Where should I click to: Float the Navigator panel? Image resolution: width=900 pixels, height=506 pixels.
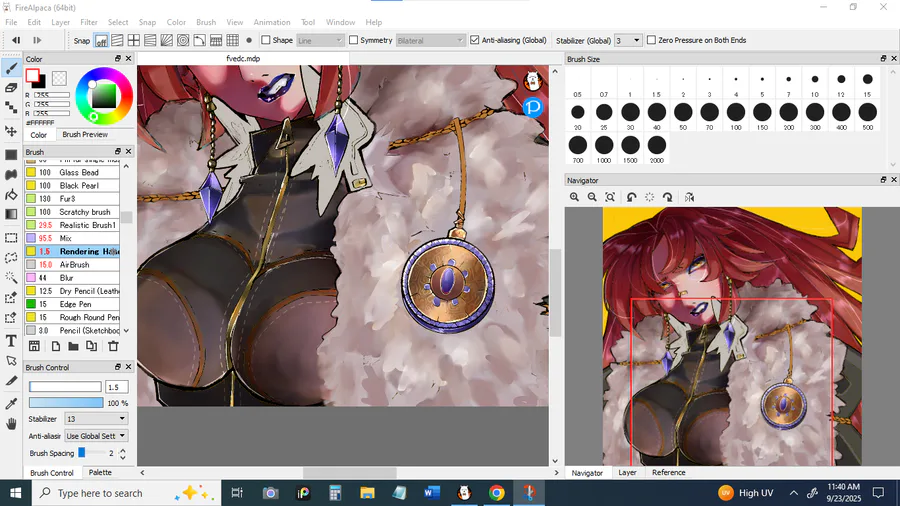(x=883, y=180)
